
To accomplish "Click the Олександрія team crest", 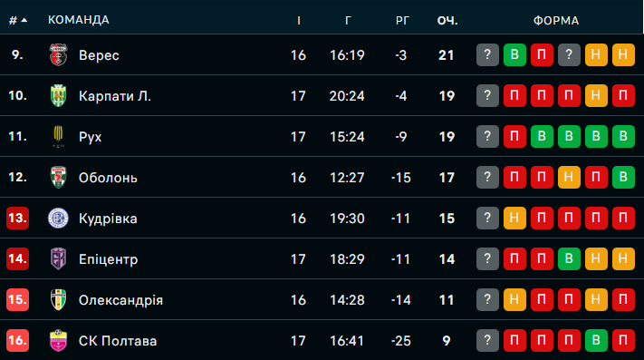I will [x=58, y=299].
